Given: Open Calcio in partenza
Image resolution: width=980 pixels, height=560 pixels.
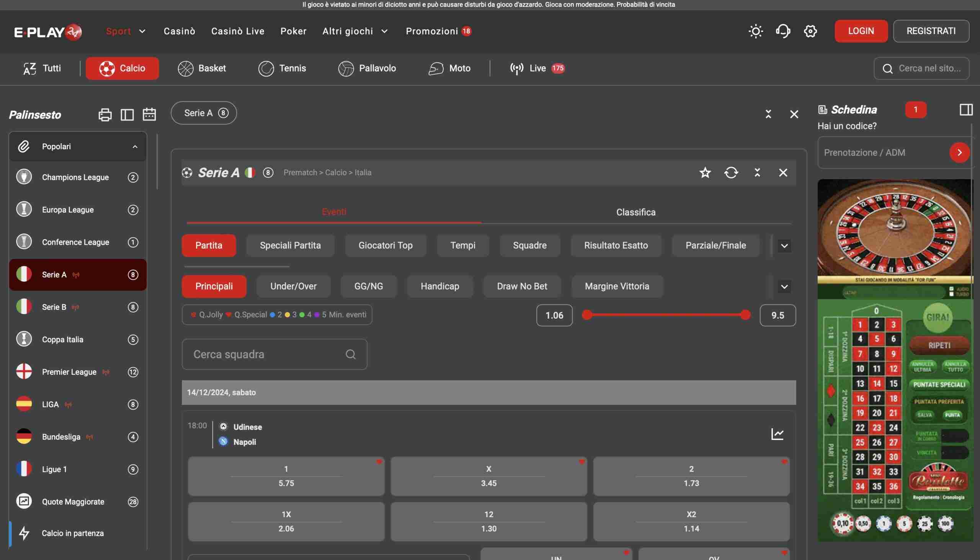Looking at the screenshot, I should pyautogui.click(x=78, y=534).
